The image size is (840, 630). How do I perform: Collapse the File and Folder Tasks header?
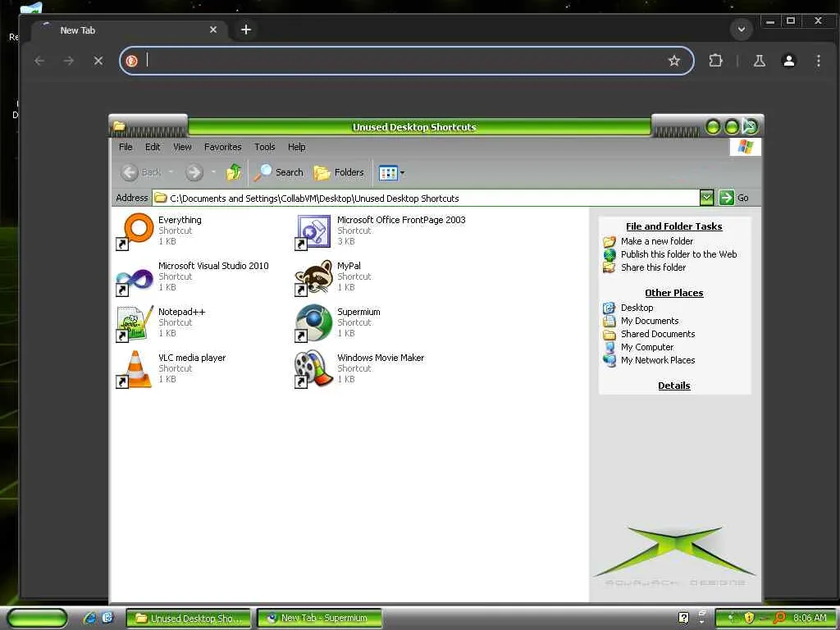coord(674,226)
